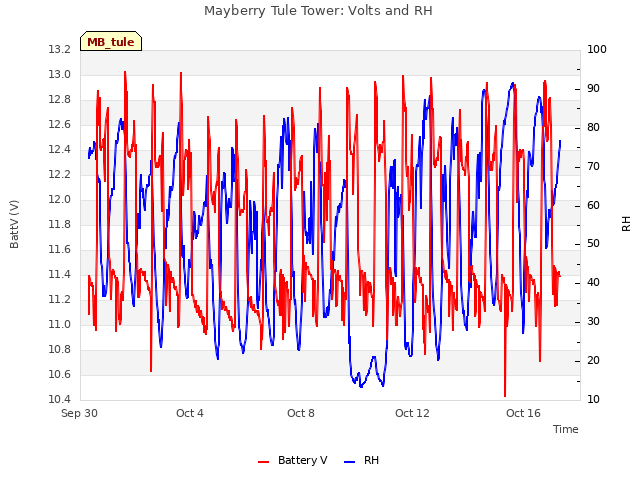The width and height of the screenshot is (640, 480).
Task: Click the 11.6 left axis value
Action: coord(60,249)
